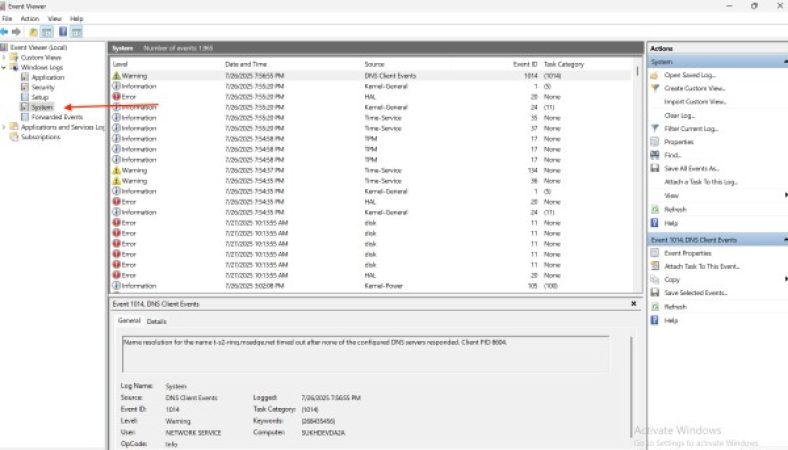Select the Time-Service event 35 Information row
The width and height of the screenshot is (788, 450).
[x=371, y=118]
